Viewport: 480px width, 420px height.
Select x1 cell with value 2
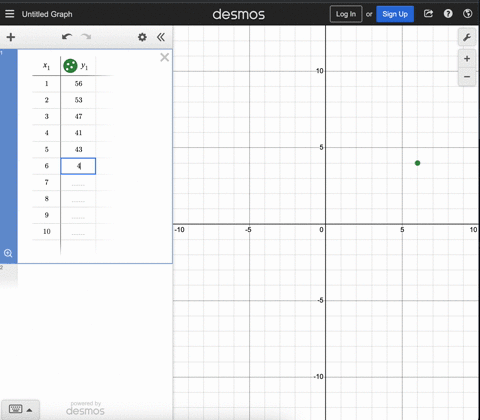tap(46, 100)
